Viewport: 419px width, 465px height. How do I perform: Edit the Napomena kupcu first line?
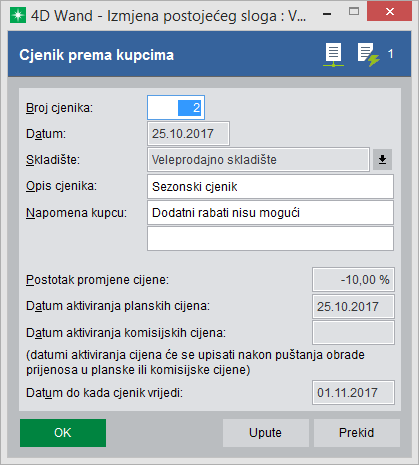(x=270, y=213)
